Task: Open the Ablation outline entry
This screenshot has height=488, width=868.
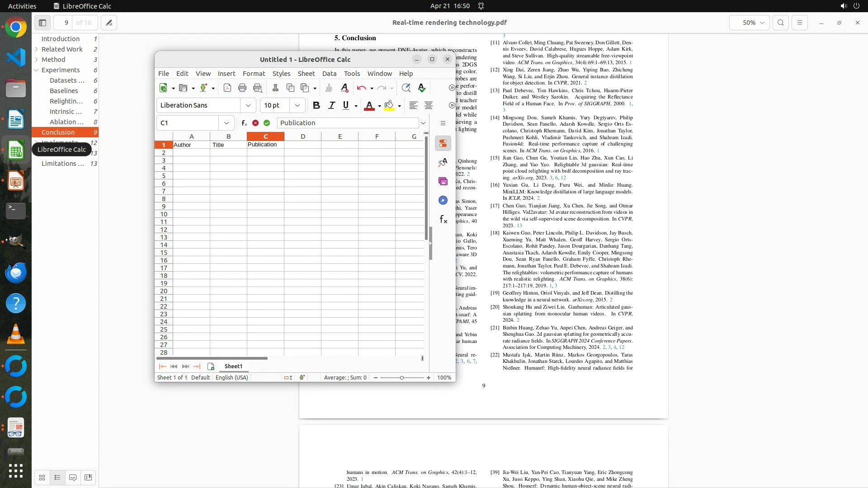Action: 66,122
